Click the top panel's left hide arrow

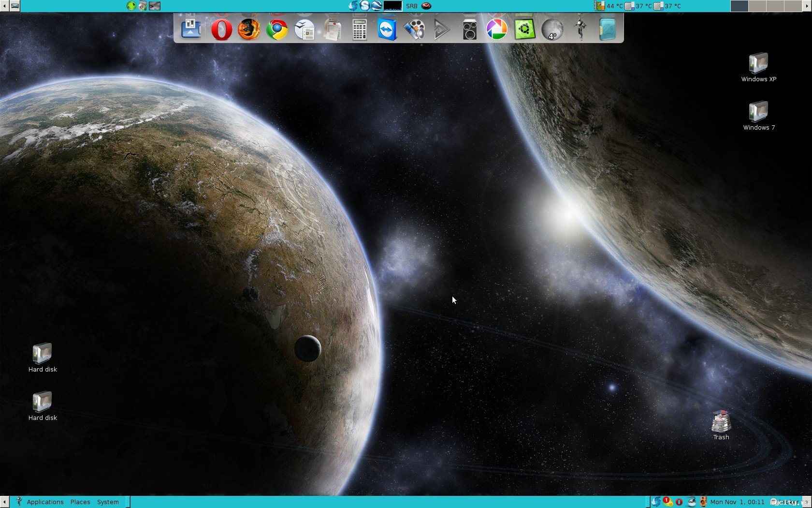4,6
